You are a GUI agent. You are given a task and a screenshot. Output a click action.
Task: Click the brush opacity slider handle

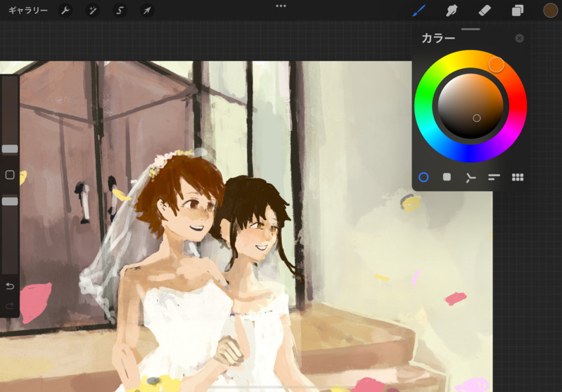pos(10,201)
